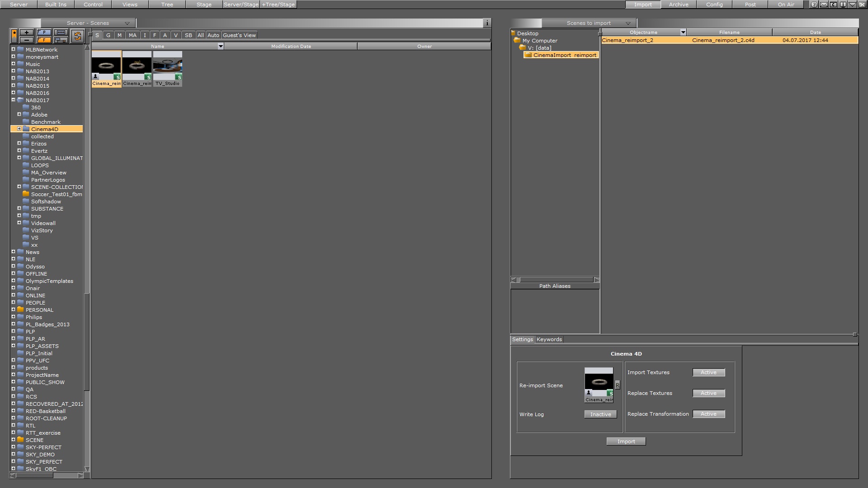Click the help question mark icon

point(813,4)
